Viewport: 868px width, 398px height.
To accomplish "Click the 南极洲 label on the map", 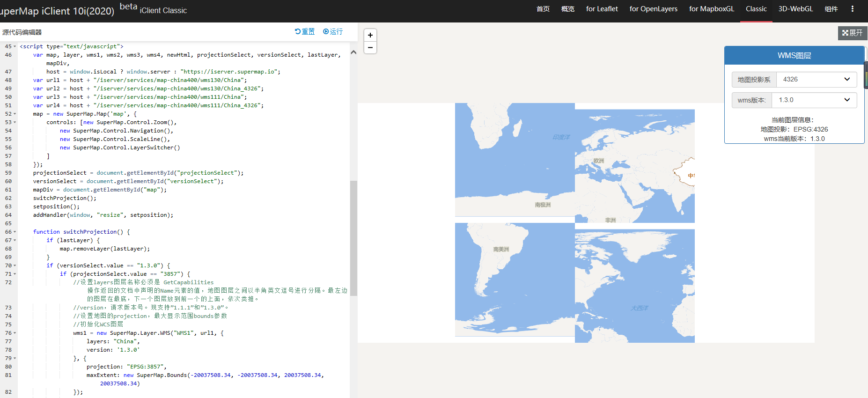I will (x=543, y=205).
